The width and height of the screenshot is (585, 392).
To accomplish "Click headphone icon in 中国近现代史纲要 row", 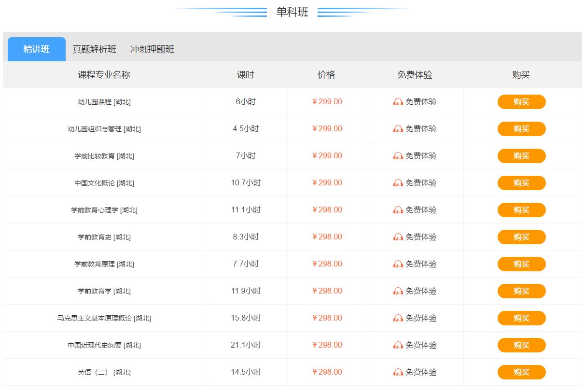I will [398, 345].
